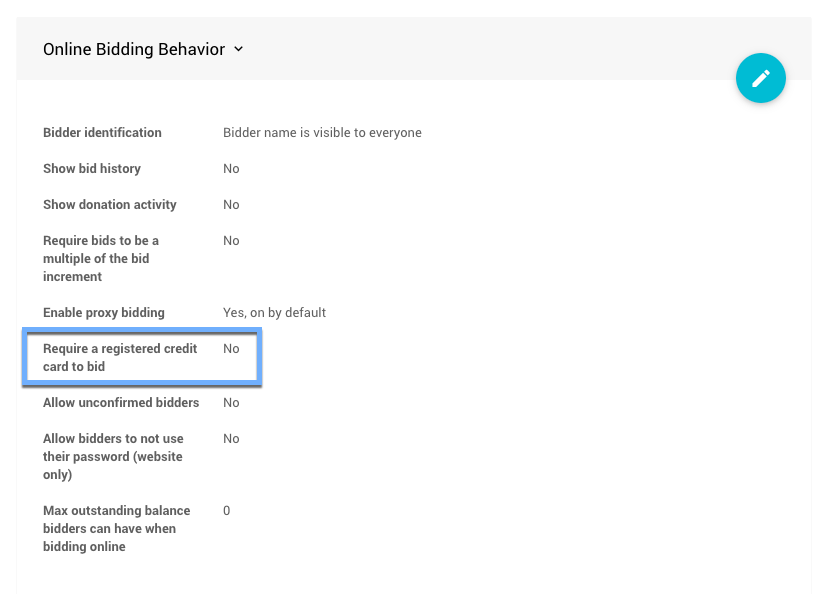Click the No value for Show bid history
The image size is (828, 594).
tap(231, 169)
